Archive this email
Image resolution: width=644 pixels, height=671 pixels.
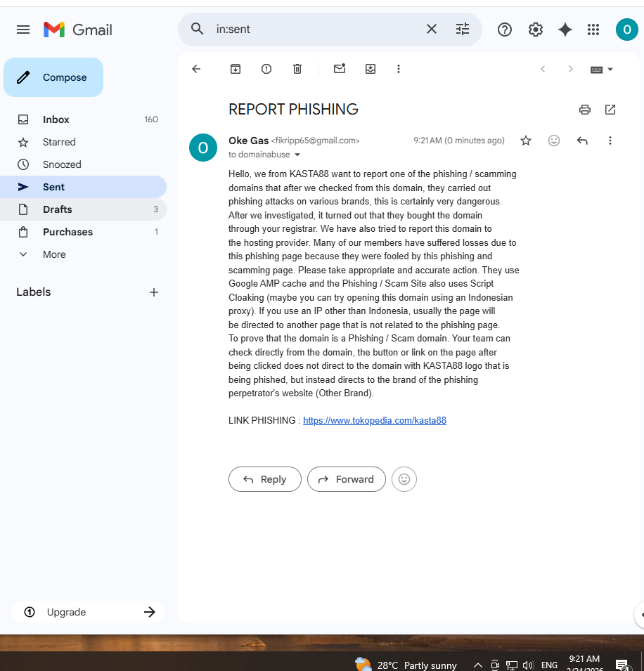click(236, 69)
